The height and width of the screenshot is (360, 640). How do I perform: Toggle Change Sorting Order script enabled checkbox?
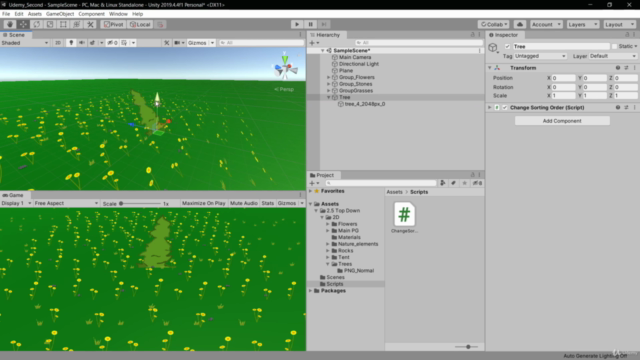(x=505, y=107)
